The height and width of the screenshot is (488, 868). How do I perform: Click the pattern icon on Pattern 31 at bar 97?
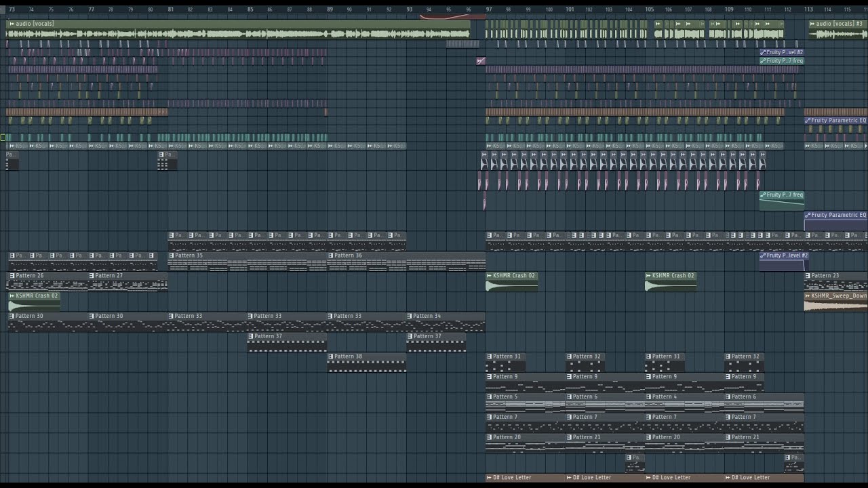[x=490, y=357]
